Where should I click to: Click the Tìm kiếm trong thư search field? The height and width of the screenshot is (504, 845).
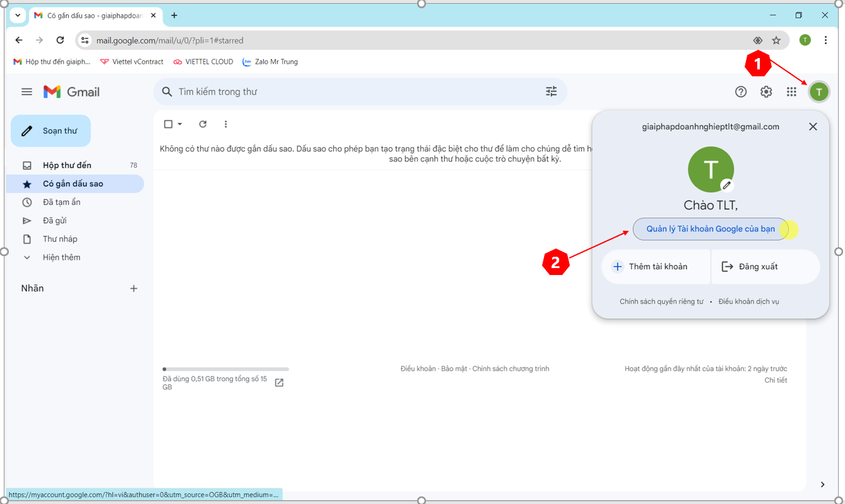[x=353, y=92]
